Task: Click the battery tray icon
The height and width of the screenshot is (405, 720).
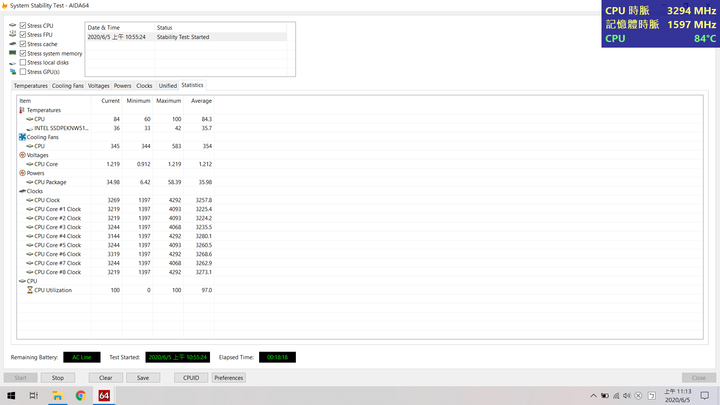Action: [605, 396]
